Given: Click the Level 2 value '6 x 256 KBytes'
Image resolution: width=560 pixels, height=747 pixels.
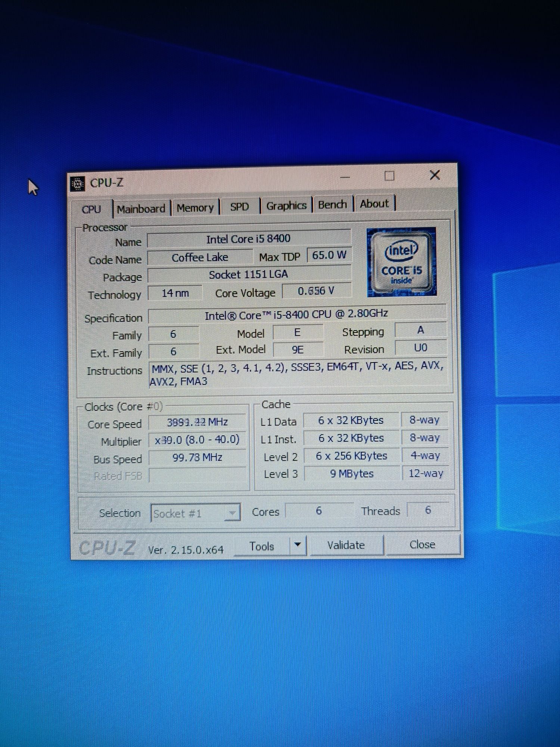Looking at the screenshot, I should click(x=351, y=456).
